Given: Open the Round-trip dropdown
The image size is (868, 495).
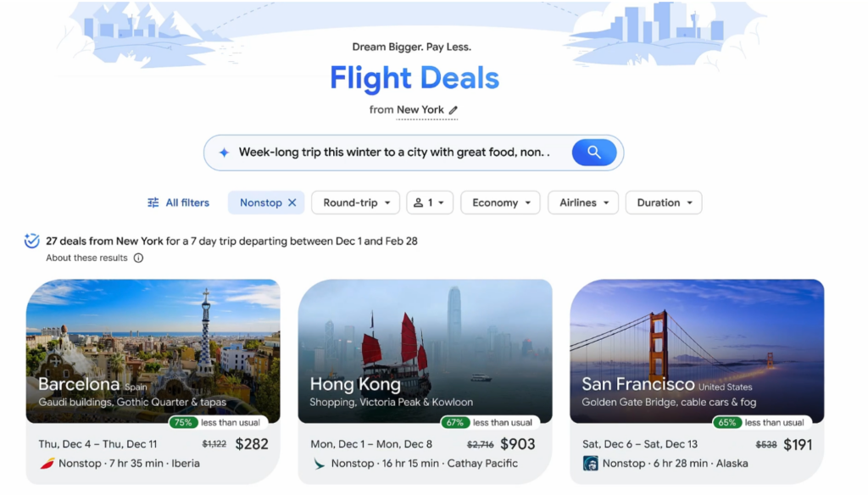Looking at the screenshot, I should [355, 203].
